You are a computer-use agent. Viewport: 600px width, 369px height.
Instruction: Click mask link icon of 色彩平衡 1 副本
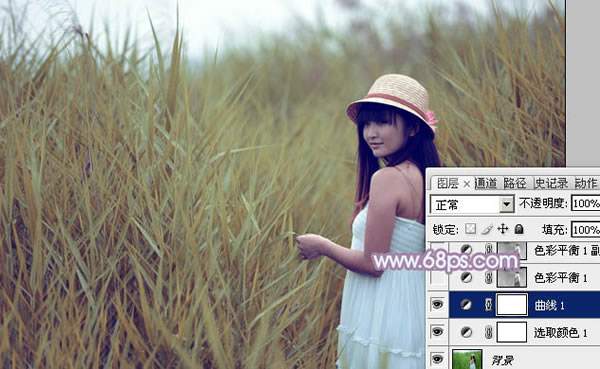pyautogui.click(x=488, y=250)
